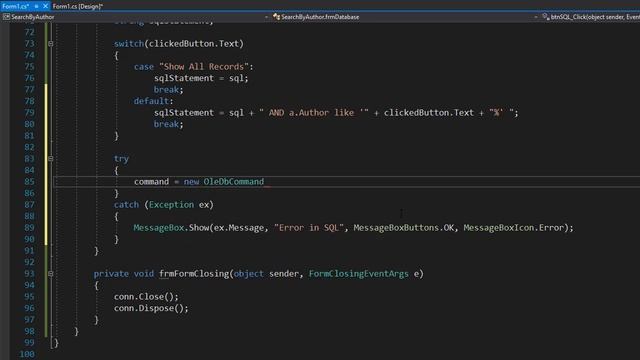
Task: Close the Form1.cs tab
Action: point(45,6)
